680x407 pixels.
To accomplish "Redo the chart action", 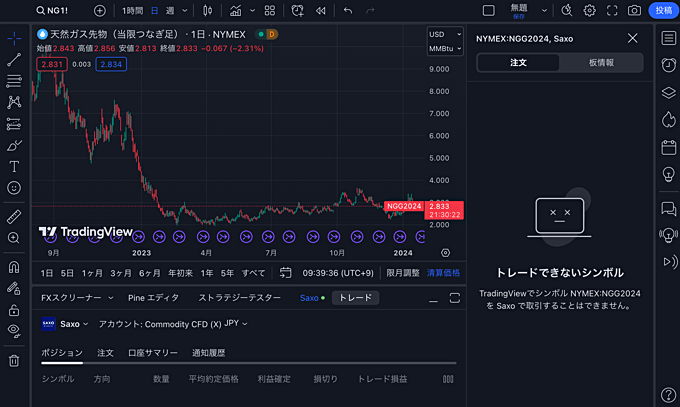I will click(x=370, y=10).
